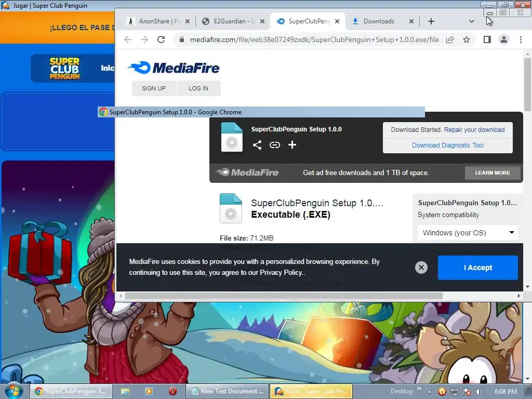This screenshot has height=399, width=532.
Task: Close the Downloads tab
Action: (411, 21)
